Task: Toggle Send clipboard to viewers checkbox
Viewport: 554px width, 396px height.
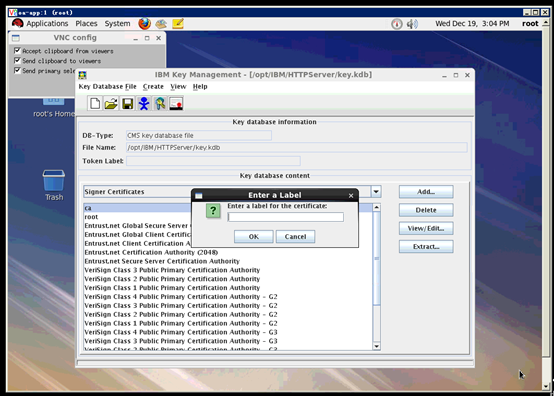Action: pos(17,60)
